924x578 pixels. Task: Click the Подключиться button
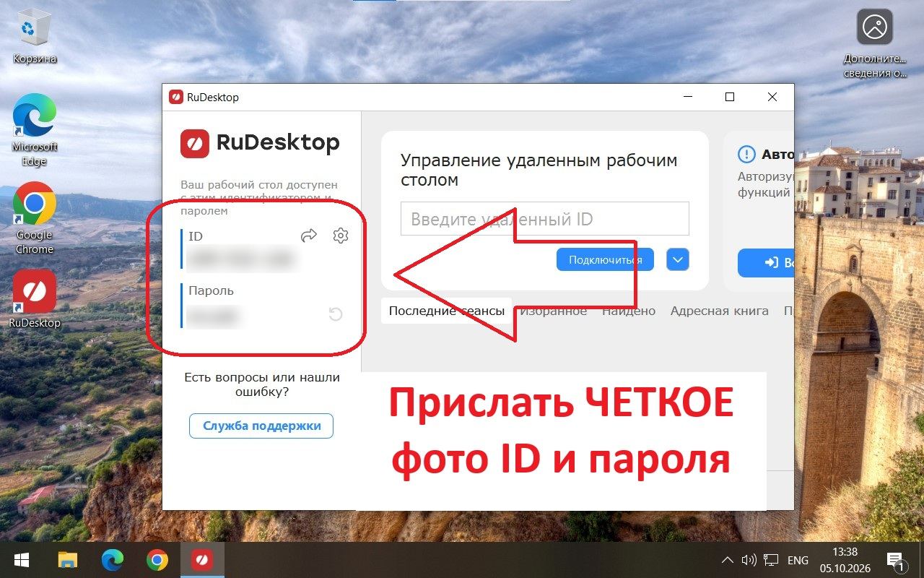pos(605,259)
